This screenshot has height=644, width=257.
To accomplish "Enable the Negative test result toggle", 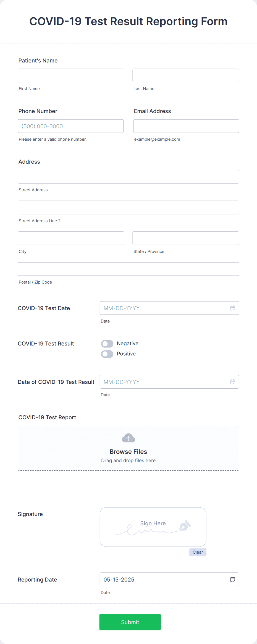I will 107,344.
